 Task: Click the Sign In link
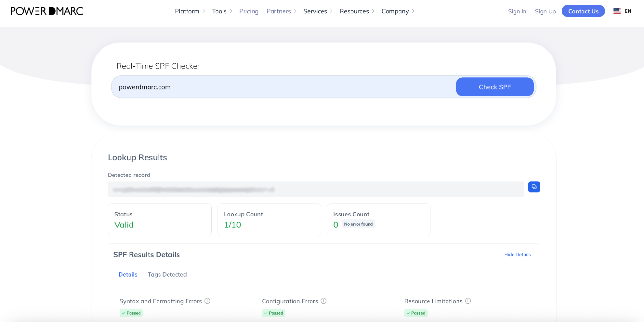point(517,11)
